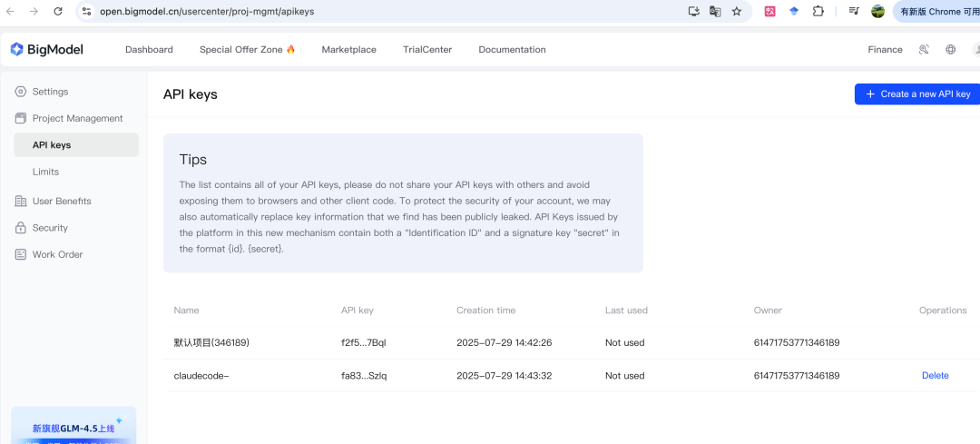This screenshot has width=980, height=444.
Task: Click creation time 2025-07-29 14:42:26
Action: (x=504, y=342)
